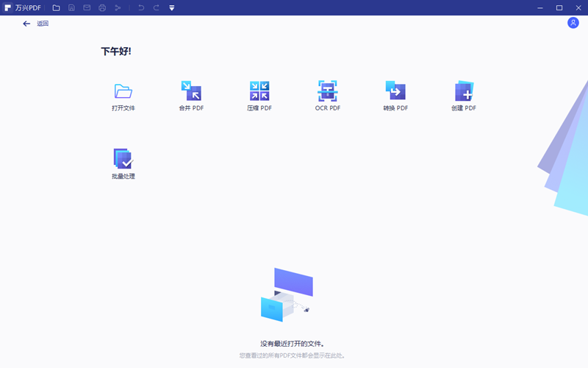
Task: Open the 批量处理 batch process tool
Action: (x=123, y=159)
